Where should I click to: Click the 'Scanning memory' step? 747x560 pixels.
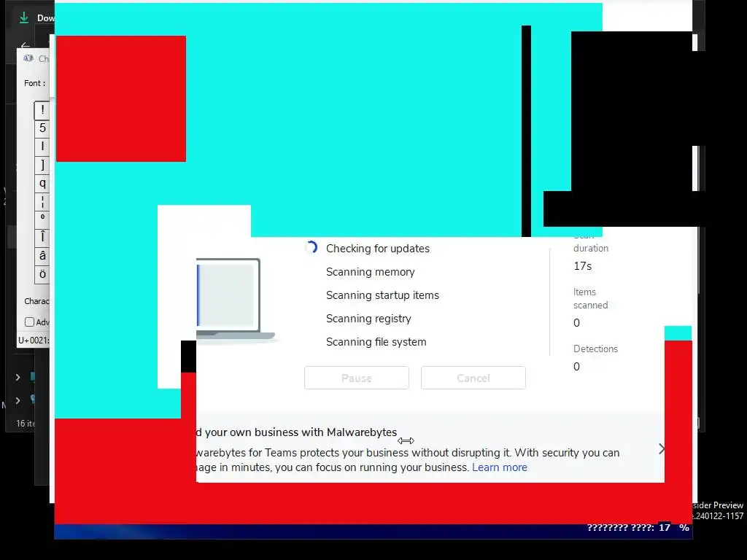(x=370, y=272)
